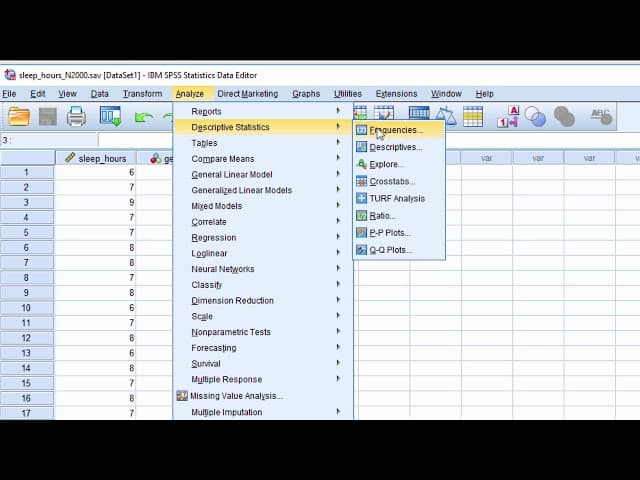Select Frequencies... from Descriptive Statistics
Viewport: 640px width, 480px height.
click(399, 130)
